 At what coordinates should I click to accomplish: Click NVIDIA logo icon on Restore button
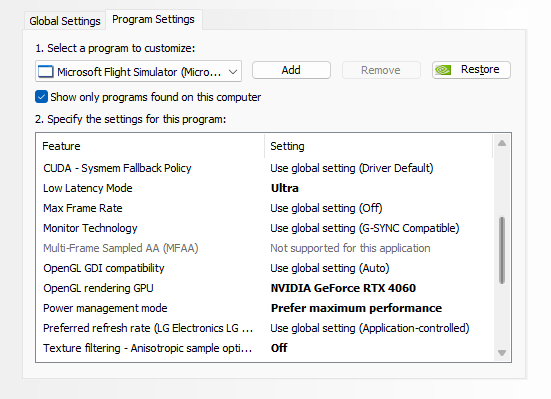click(443, 70)
